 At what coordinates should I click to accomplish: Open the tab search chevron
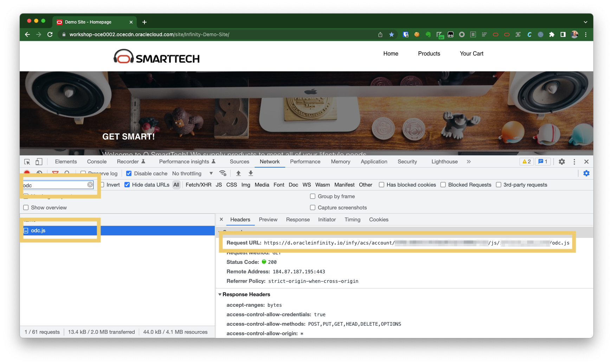(586, 22)
